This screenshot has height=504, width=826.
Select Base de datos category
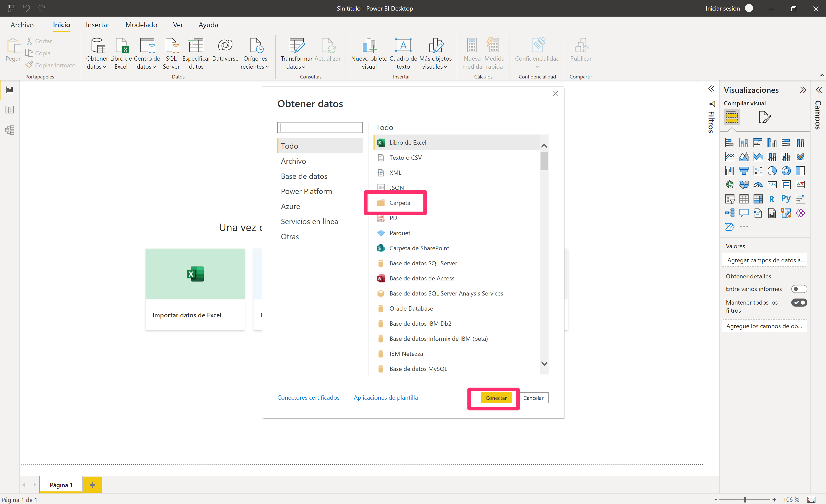[x=320, y=176]
